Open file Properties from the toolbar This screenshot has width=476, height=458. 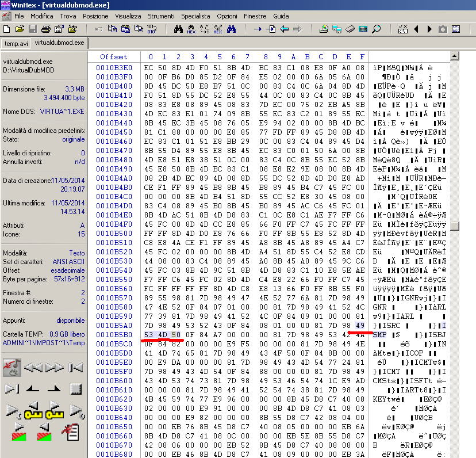coord(59,29)
